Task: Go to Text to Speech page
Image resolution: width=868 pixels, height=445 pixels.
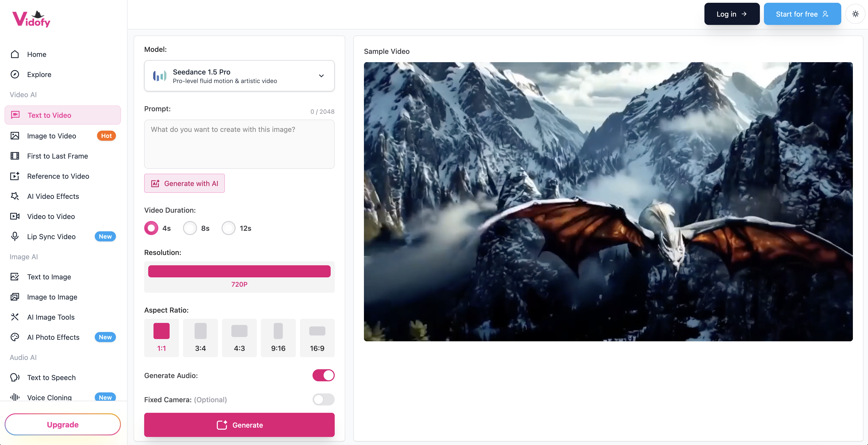Action: [x=51, y=377]
